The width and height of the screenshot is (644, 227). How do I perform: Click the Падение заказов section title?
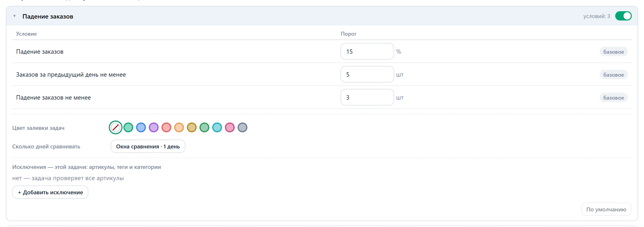tap(48, 16)
